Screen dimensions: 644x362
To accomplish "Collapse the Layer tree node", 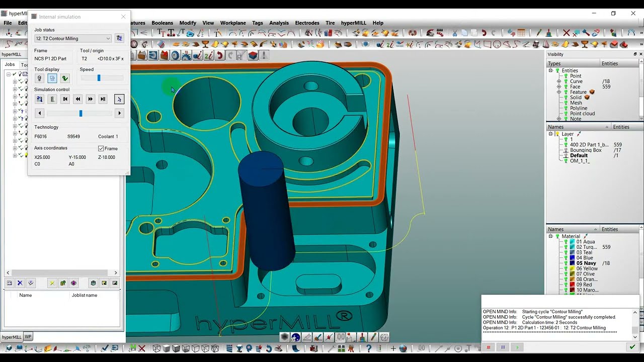I will pos(551,134).
